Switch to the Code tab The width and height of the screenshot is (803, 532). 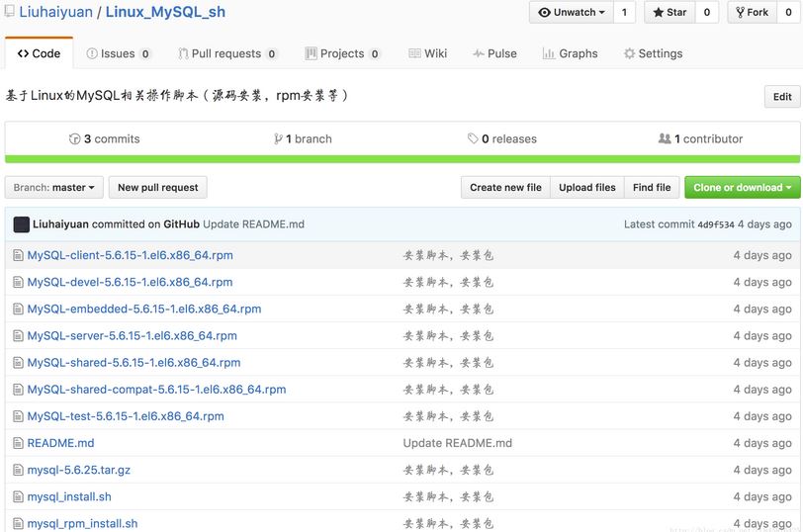point(39,53)
